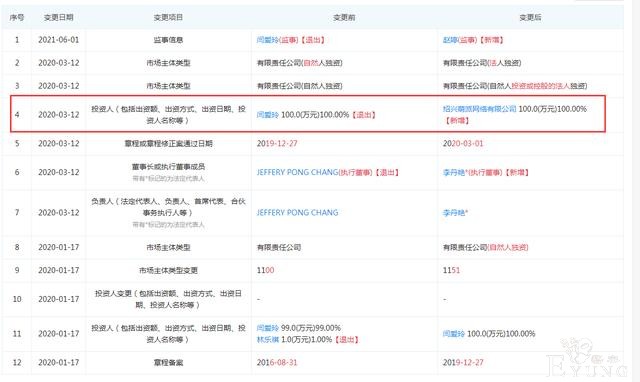Open 李丹艳 link in row 7 变更后

454,213
